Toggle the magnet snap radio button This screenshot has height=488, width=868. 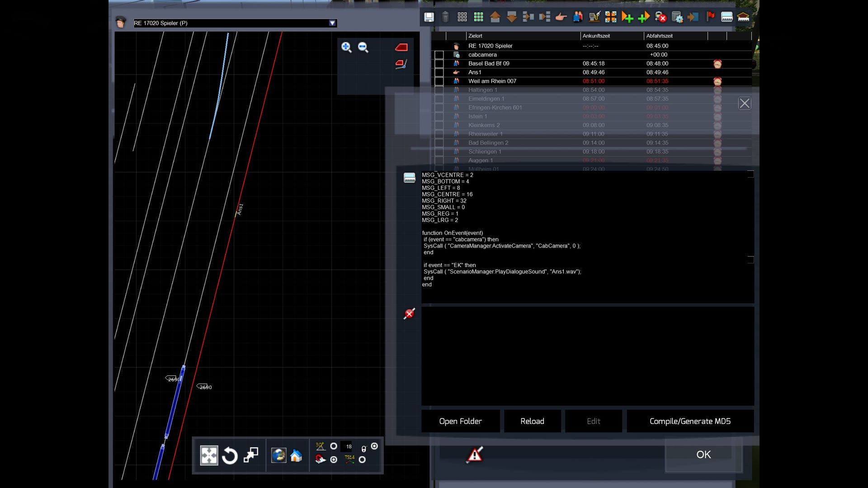click(334, 460)
